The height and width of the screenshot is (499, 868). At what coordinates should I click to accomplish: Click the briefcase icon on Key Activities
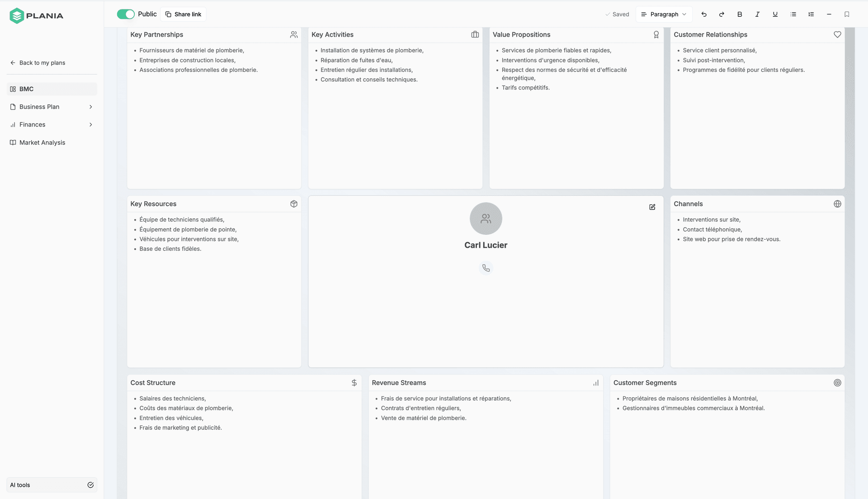475,34
